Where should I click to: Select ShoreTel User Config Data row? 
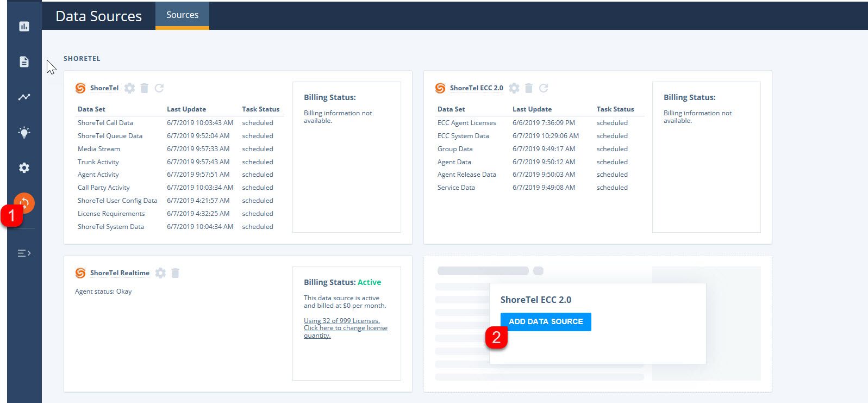tap(179, 201)
